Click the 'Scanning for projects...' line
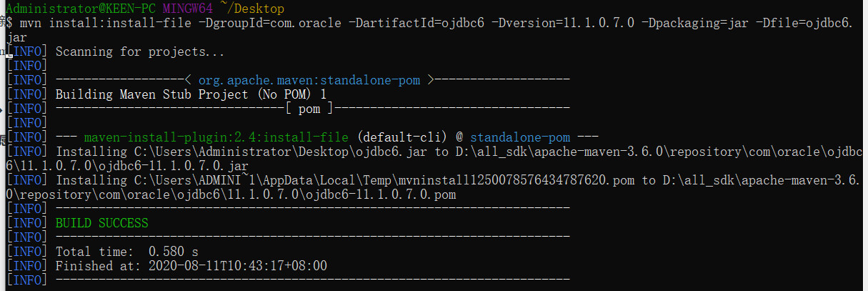The image size is (868, 291). coord(140,51)
